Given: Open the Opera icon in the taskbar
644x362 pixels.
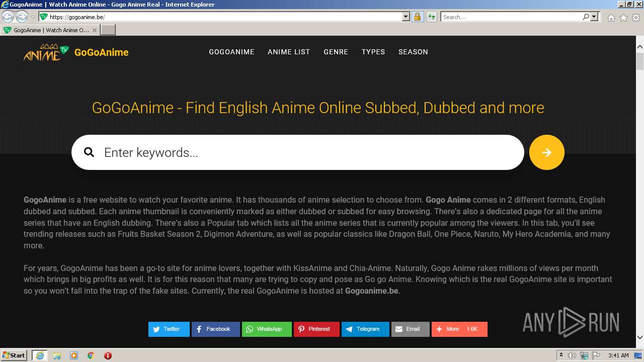Looking at the screenshot, I should [x=108, y=355].
